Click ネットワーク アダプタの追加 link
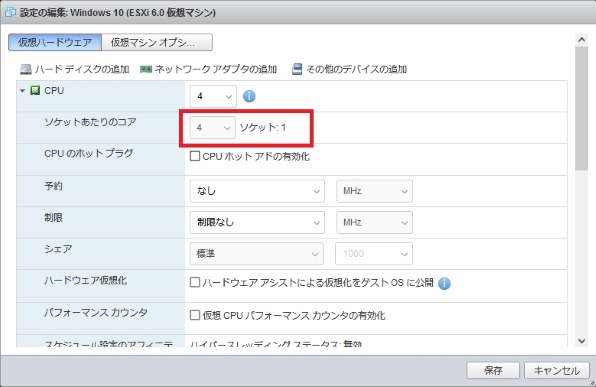 point(216,69)
